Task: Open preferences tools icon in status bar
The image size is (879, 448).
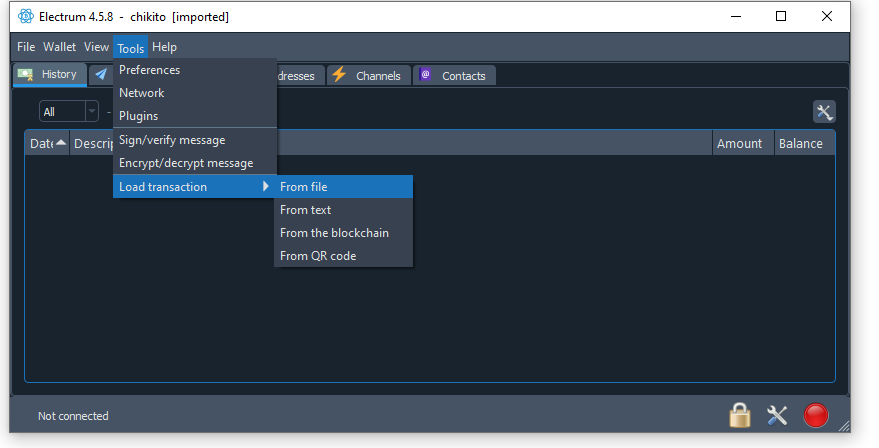Action: click(x=777, y=415)
